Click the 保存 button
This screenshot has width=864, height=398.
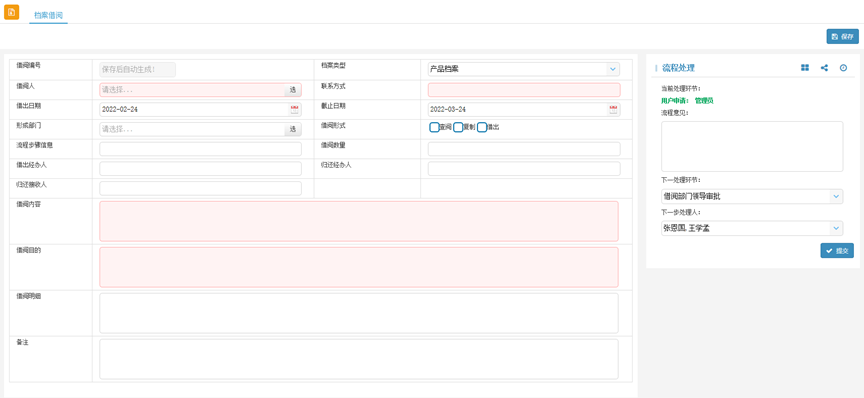(843, 36)
